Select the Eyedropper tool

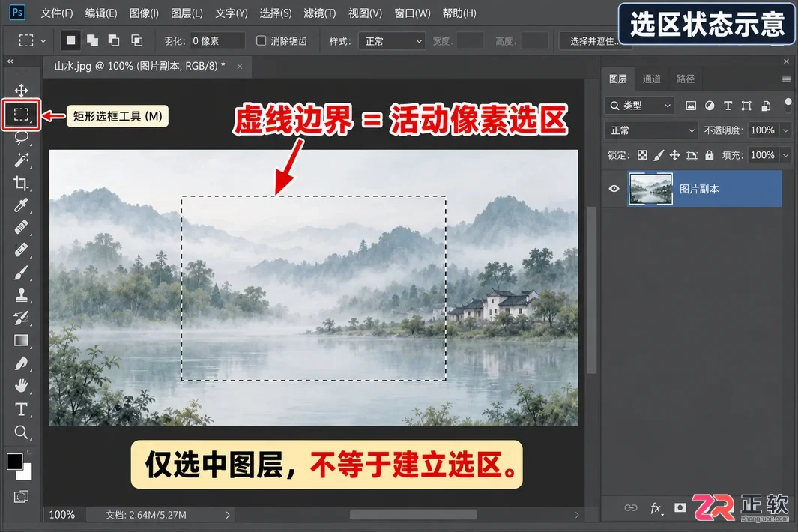21,205
